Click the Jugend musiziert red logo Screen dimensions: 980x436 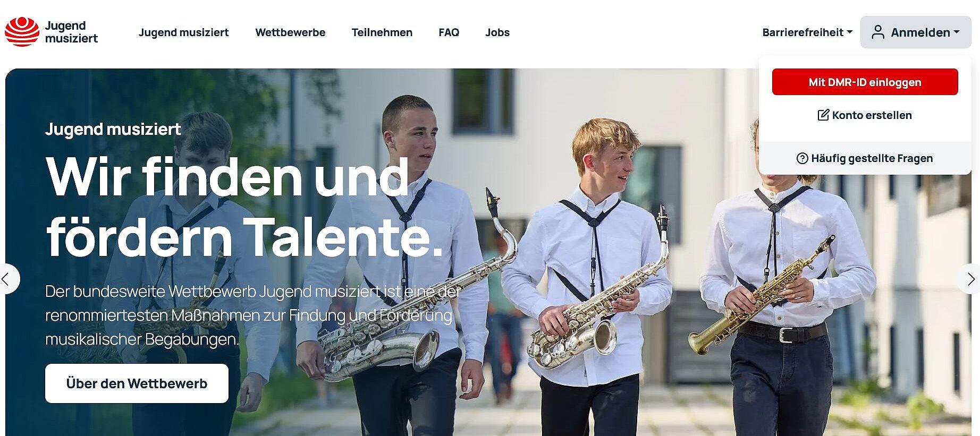click(x=22, y=31)
